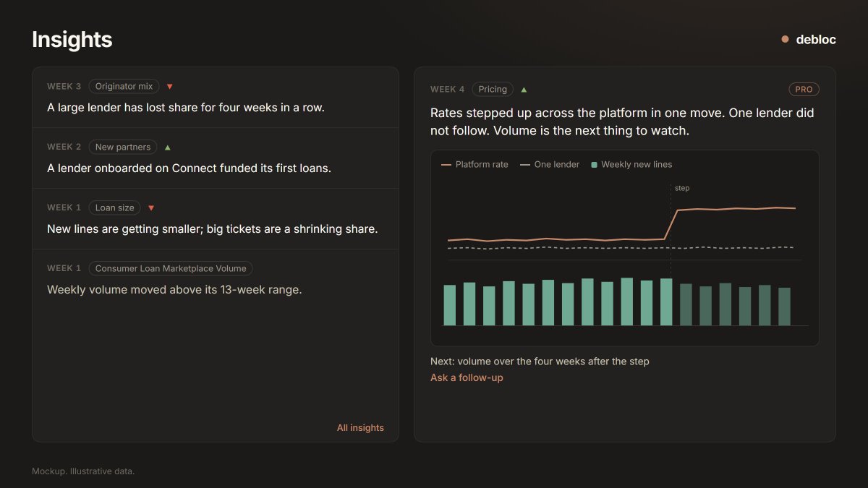868x488 pixels.
Task: Click the Insights page heading
Action: pos(72,39)
